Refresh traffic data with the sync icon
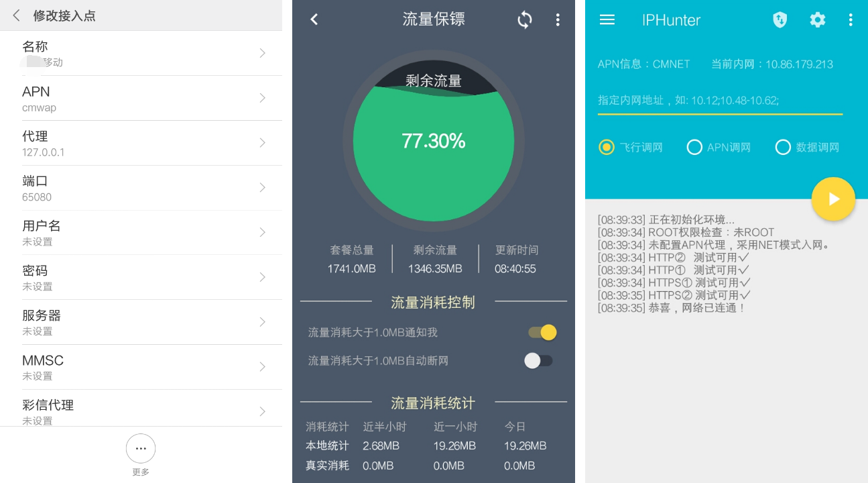Image resolution: width=868 pixels, height=483 pixels. click(525, 20)
